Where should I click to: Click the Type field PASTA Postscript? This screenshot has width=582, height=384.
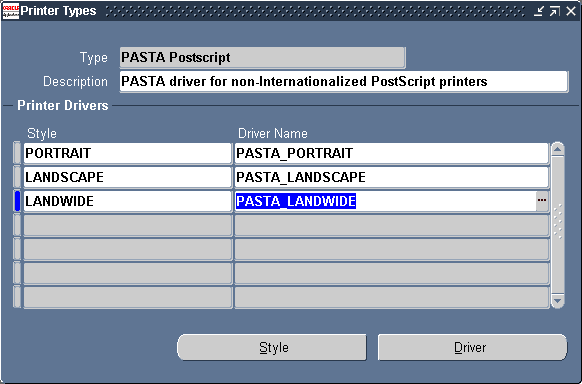tap(262, 58)
